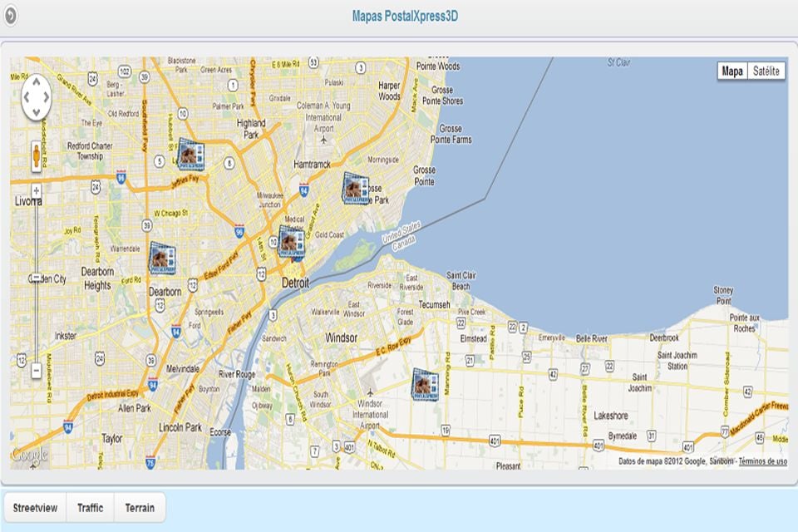Click the Windsor city label
This screenshot has height=532, width=798.
(341, 337)
